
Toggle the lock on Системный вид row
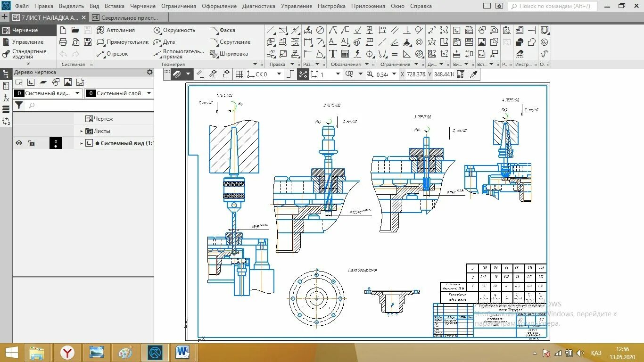(x=31, y=143)
